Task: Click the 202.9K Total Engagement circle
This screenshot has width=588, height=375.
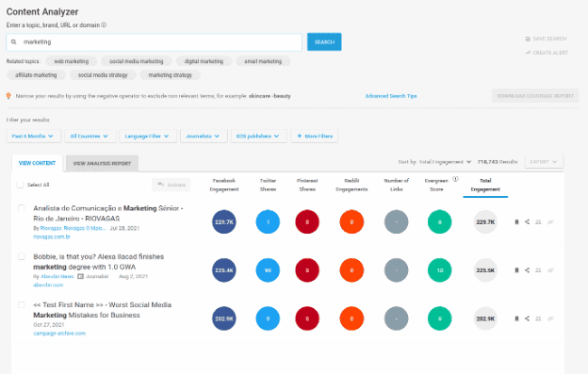Action: point(485,318)
